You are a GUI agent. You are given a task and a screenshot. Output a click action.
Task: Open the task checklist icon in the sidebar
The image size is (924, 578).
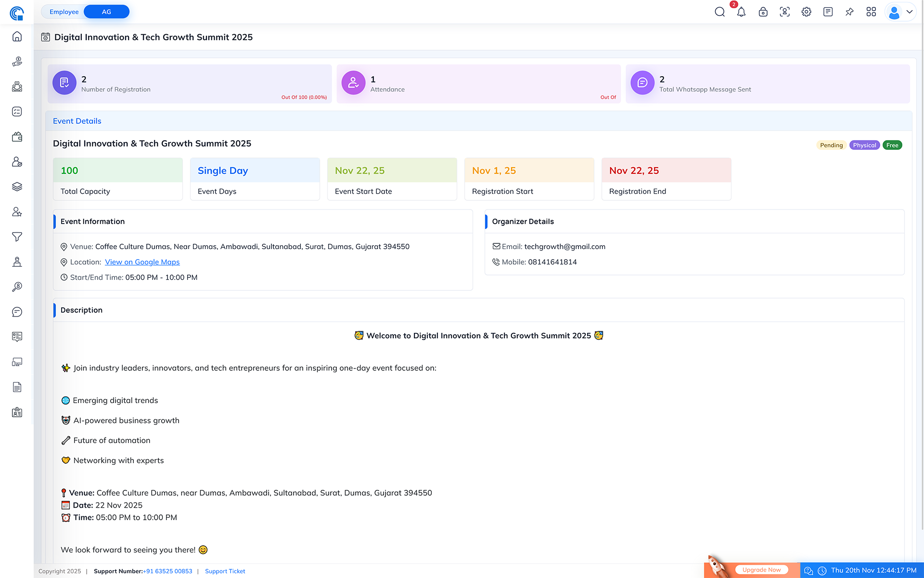[17, 111]
